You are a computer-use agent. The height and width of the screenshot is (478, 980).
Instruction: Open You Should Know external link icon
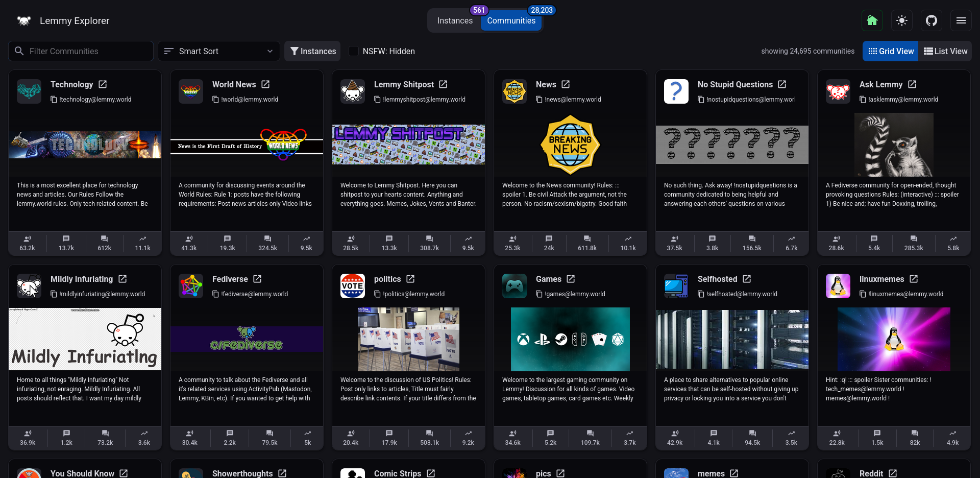(x=124, y=473)
